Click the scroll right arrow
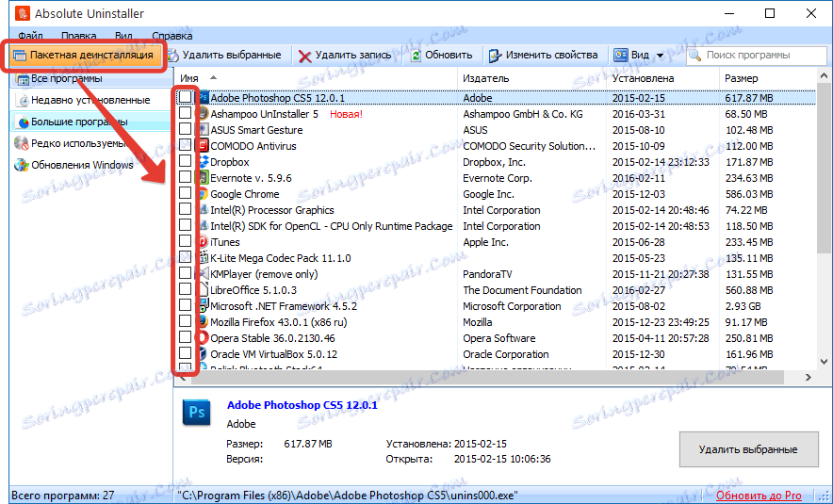833x504 pixels. pos(808,377)
